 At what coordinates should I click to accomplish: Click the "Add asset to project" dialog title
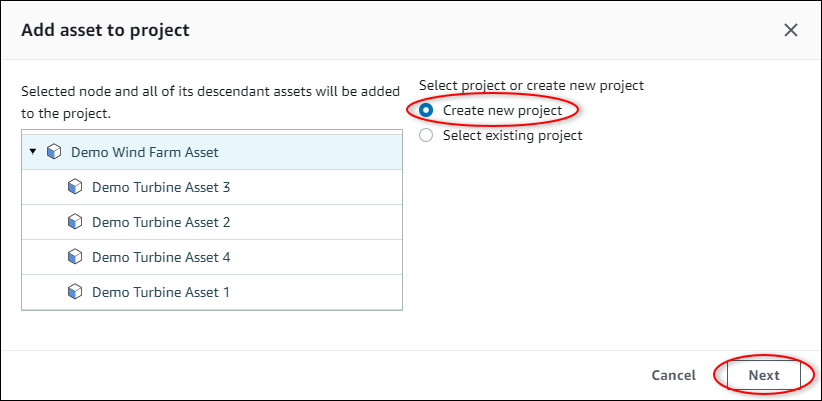click(105, 30)
